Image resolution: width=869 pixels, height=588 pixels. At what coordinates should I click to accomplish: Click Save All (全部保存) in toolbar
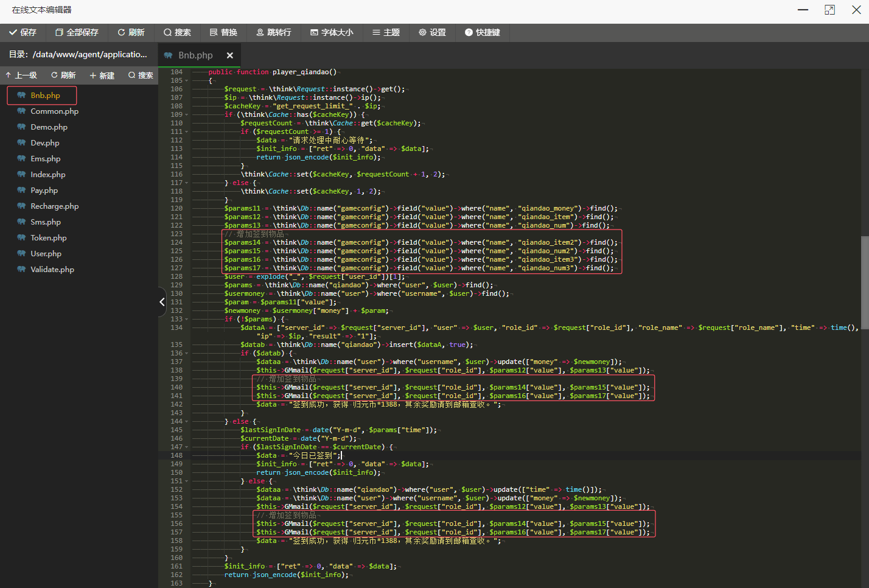point(77,32)
